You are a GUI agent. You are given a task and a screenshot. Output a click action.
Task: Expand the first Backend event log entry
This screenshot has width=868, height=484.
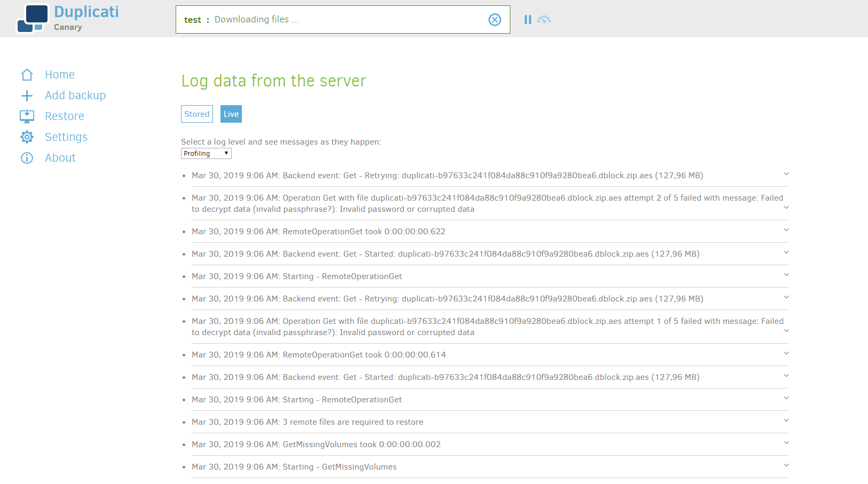click(786, 174)
